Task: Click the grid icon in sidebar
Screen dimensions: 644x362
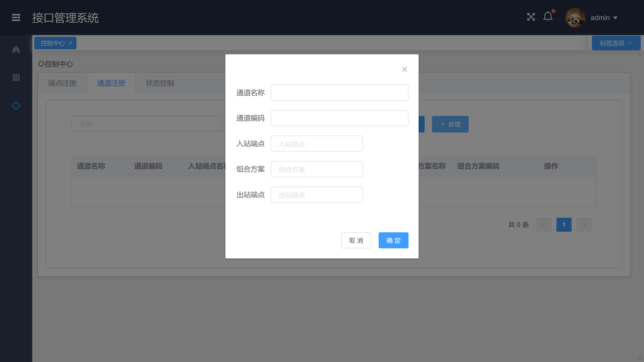Action: click(16, 77)
